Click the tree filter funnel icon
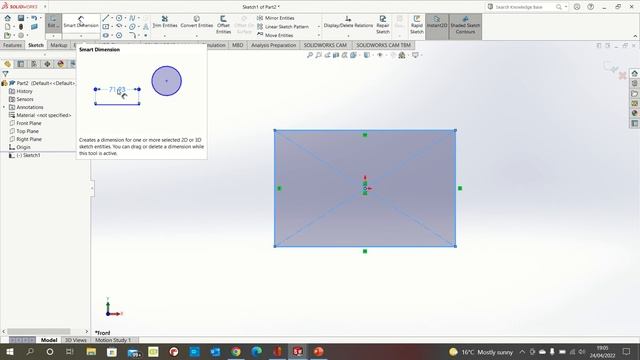This screenshot has width=640, height=360. click(5, 74)
